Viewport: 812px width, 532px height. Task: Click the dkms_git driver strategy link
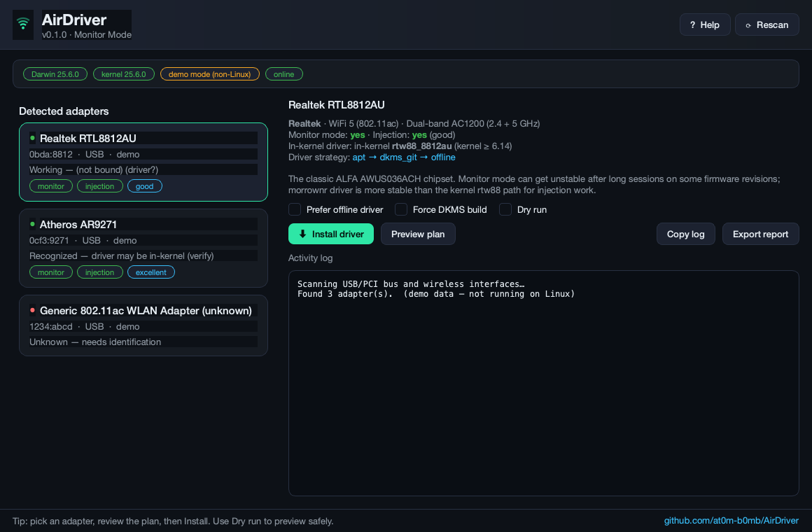point(398,157)
